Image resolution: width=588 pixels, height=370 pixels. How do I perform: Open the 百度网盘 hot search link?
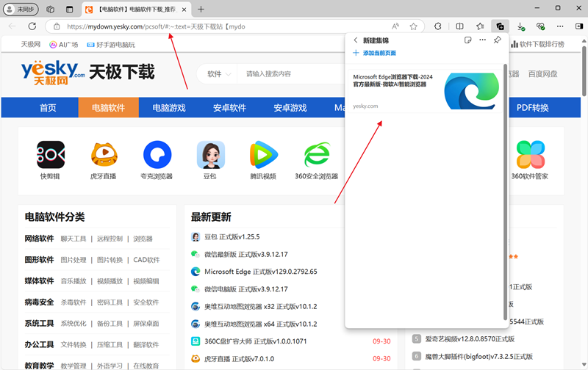coord(542,73)
